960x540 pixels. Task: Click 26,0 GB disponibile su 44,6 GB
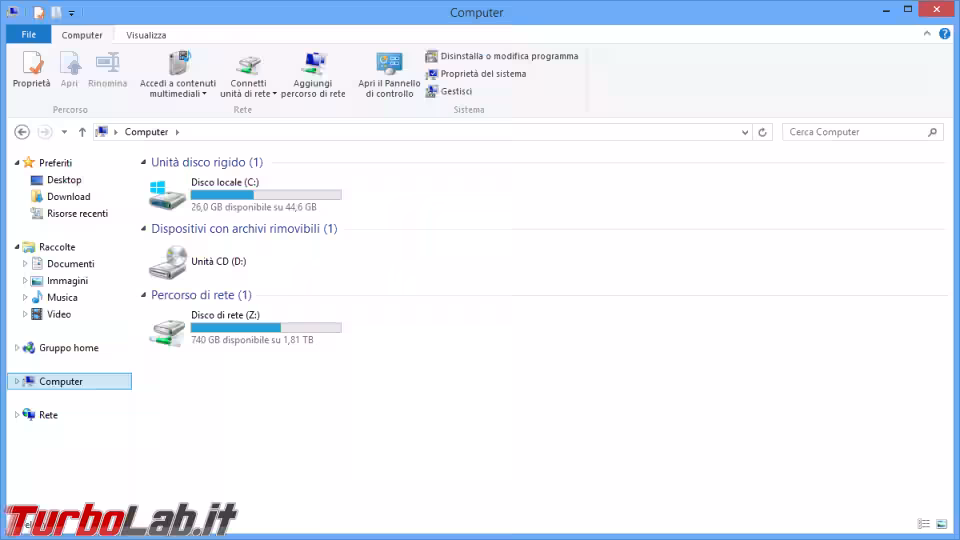253,207
